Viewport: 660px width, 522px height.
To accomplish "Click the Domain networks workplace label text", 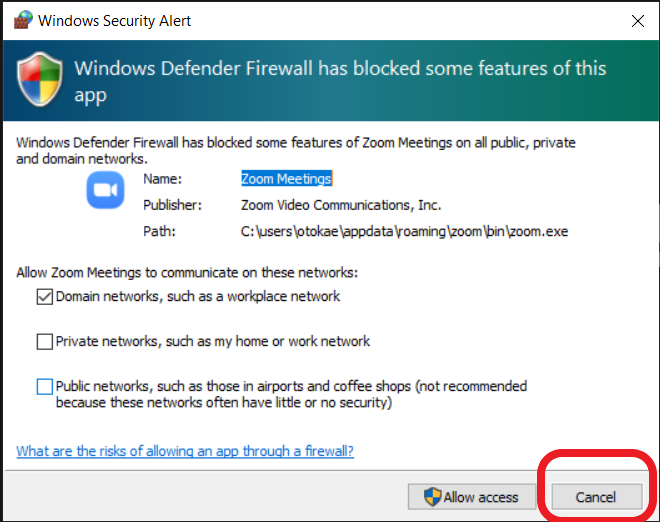I will coord(198,296).
